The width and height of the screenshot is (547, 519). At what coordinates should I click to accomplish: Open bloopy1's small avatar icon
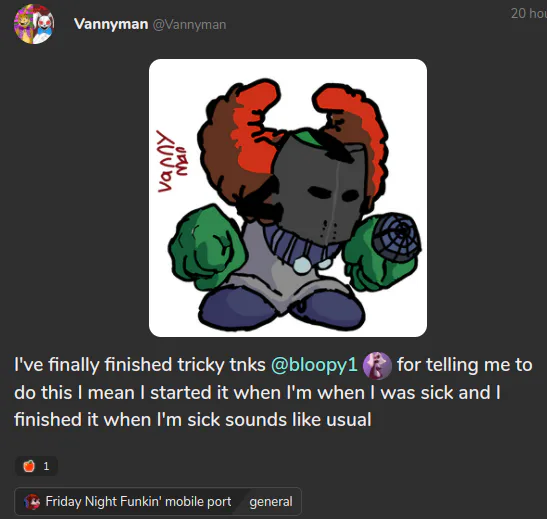[x=377, y=366]
